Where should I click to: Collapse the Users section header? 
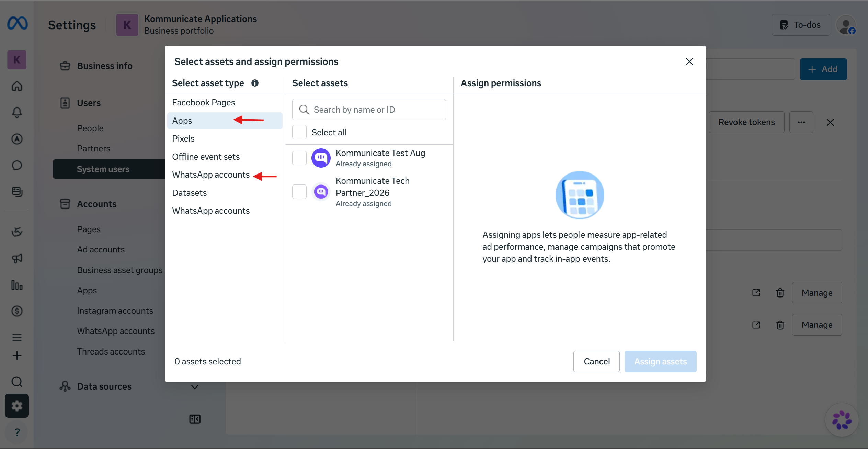point(89,103)
